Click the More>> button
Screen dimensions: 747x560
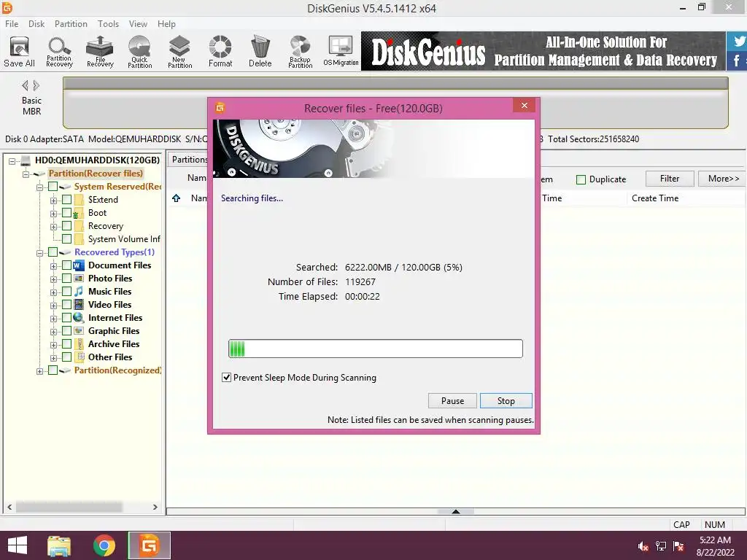pyautogui.click(x=723, y=179)
